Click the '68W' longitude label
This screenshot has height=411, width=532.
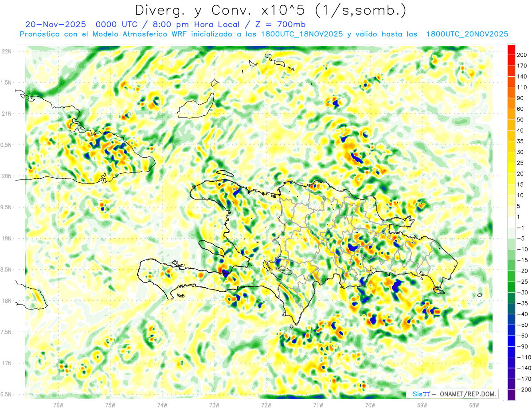(474, 405)
